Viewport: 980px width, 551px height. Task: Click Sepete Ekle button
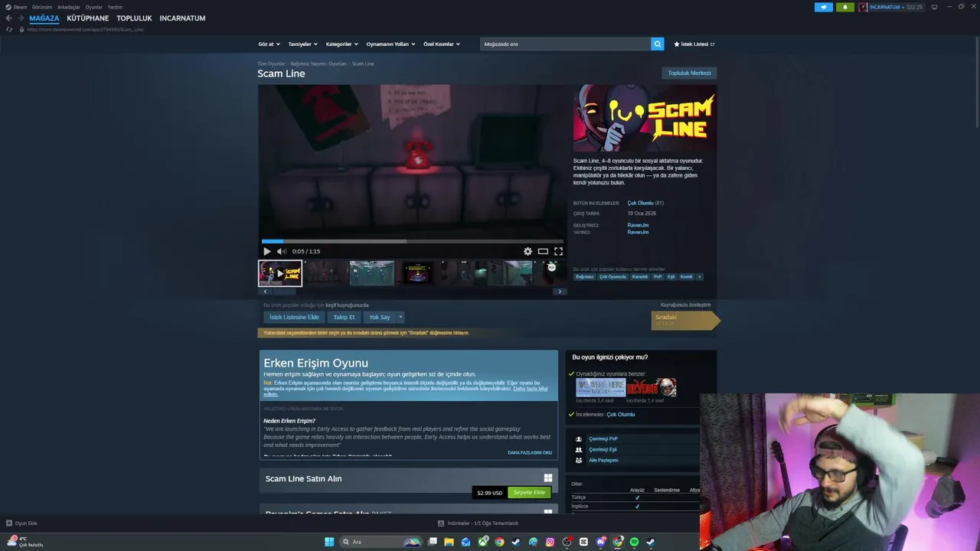(529, 493)
